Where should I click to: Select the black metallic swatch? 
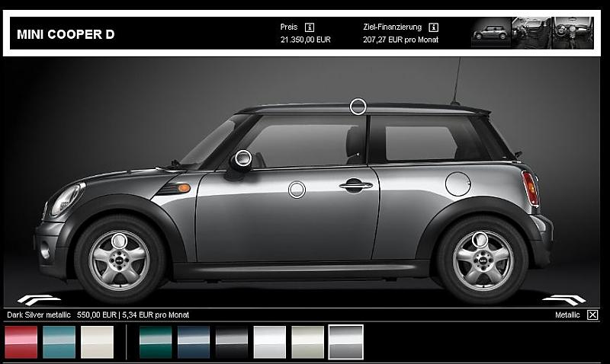(232, 342)
